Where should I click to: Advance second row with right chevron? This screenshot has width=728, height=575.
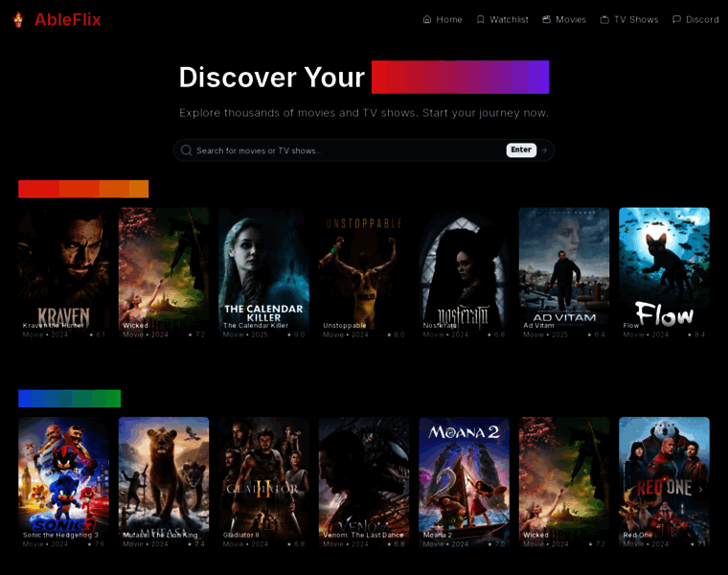700,490
